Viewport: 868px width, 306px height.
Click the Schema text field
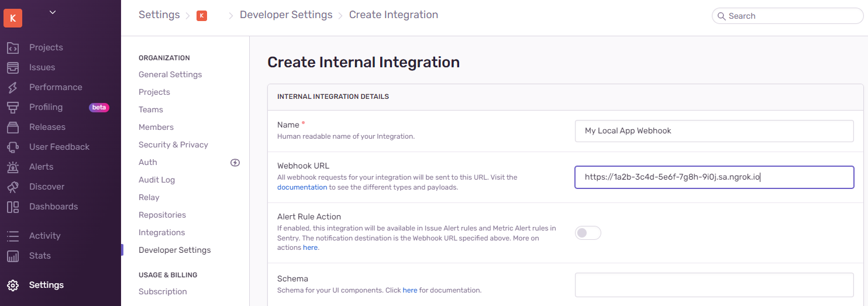point(714,285)
